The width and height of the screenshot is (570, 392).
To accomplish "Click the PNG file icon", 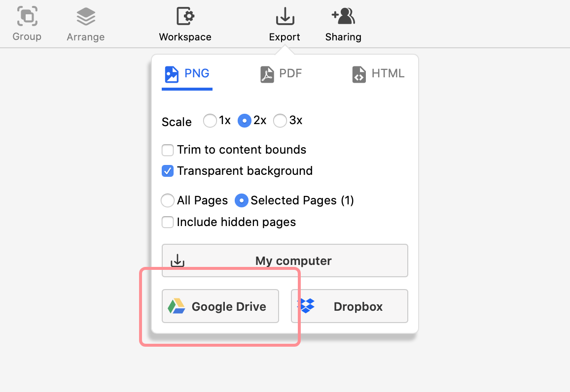I will click(x=171, y=73).
